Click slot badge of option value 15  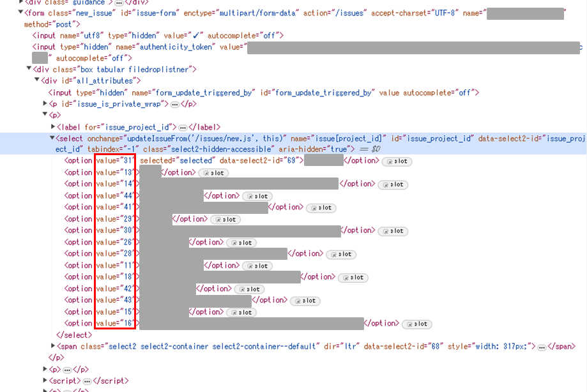tap(241, 312)
